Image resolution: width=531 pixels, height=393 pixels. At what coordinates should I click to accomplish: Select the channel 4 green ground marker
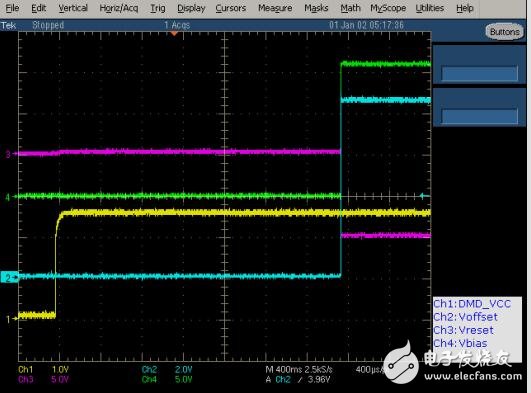[x=9, y=197]
